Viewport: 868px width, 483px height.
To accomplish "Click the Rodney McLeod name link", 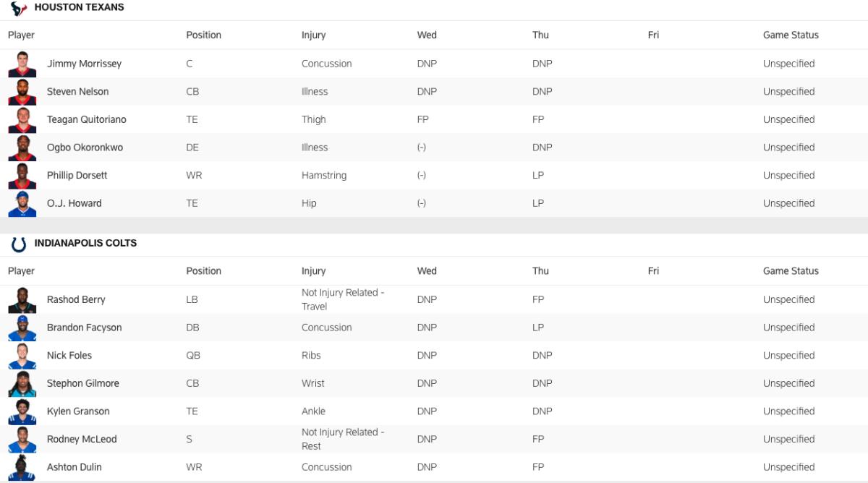I will (82, 439).
